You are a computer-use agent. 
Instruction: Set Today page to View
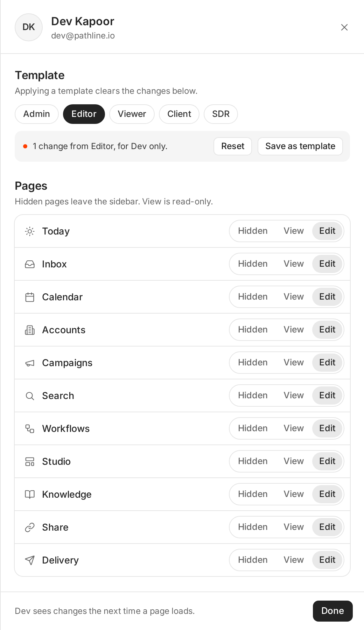pyautogui.click(x=294, y=231)
